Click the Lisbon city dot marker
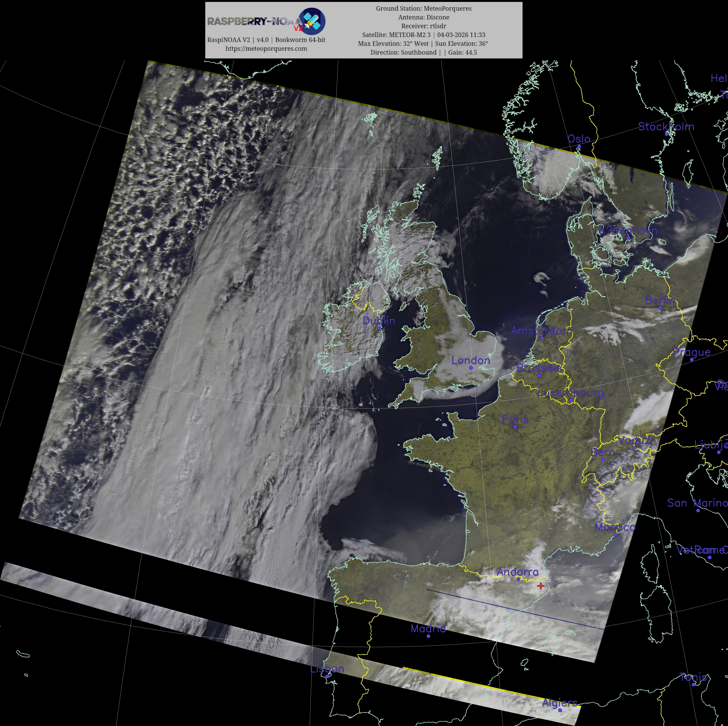Viewport: 728px width, 726px height. pos(327,676)
